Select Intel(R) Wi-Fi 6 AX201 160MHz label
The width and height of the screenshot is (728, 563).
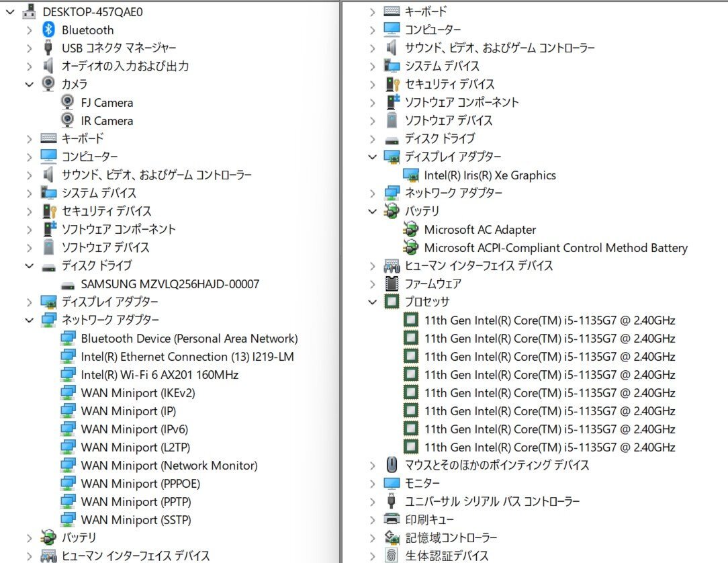160,374
